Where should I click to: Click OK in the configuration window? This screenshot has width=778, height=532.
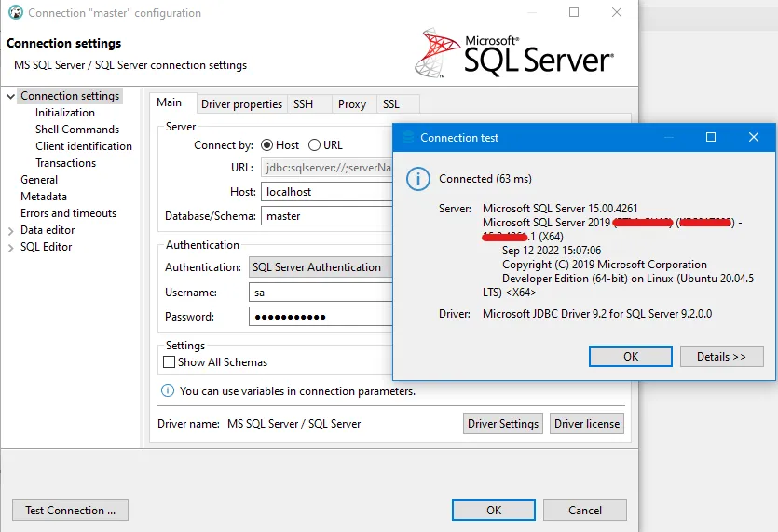[494, 511]
